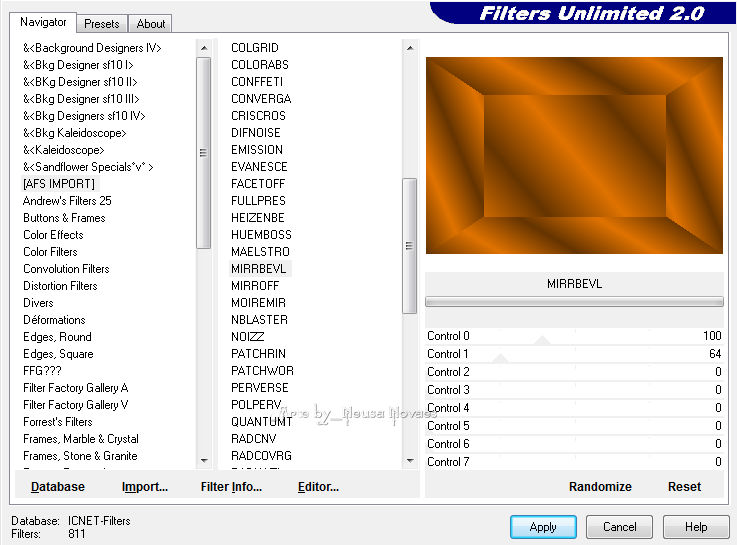
Task: Choose the PERVERSE filter
Action: click(260, 388)
